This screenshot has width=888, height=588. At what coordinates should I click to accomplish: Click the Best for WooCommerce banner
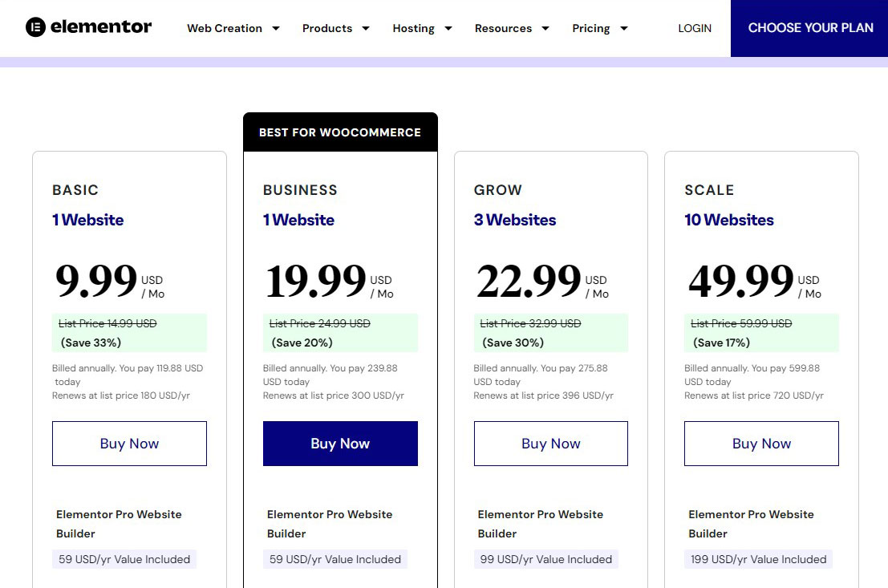click(340, 132)
